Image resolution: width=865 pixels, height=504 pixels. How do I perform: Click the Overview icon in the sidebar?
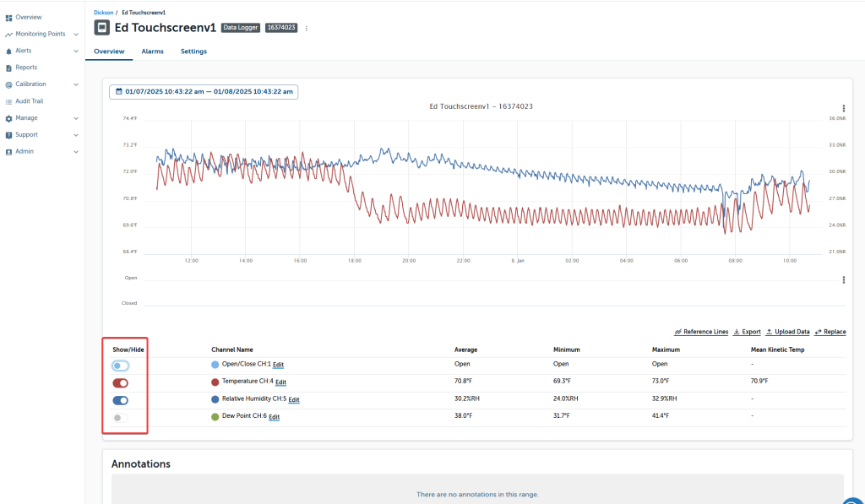(x=8, y=17)
